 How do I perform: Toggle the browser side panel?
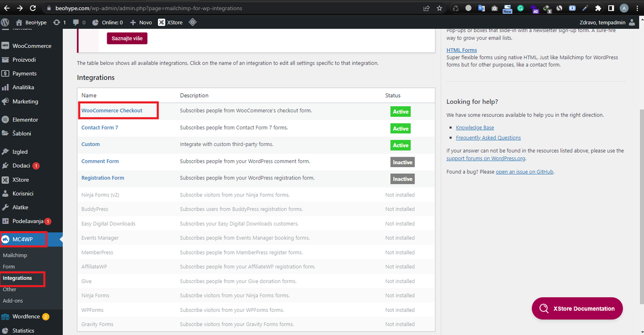pyautogui.click(x=611, y=8)
